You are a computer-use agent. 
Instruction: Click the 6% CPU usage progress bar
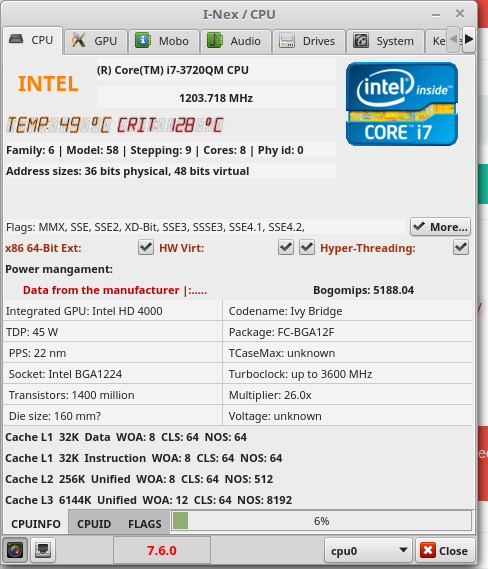coord(321,521)
